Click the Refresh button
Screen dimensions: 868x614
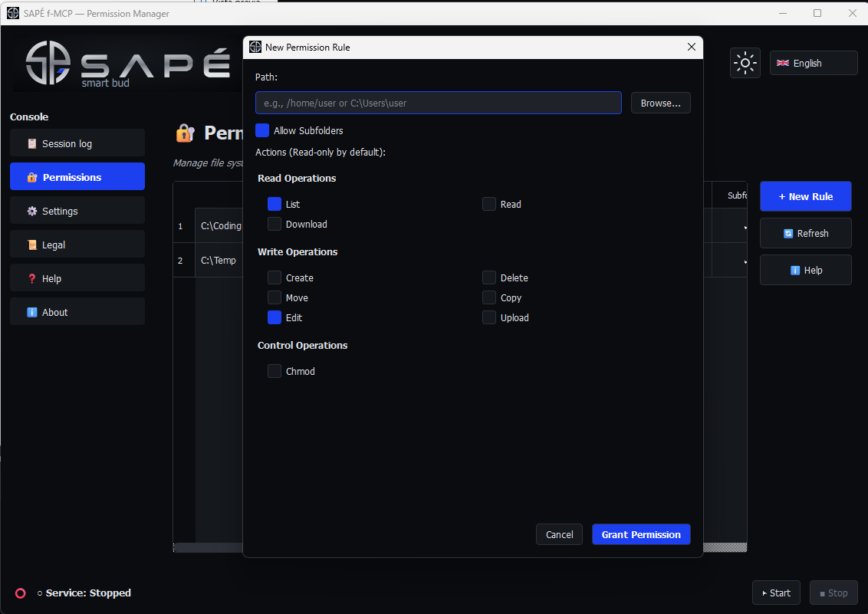805,234
